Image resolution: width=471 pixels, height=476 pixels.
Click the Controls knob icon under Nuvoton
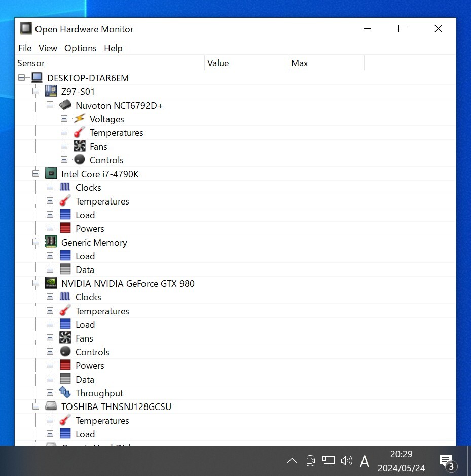click(x=80, y=159)
